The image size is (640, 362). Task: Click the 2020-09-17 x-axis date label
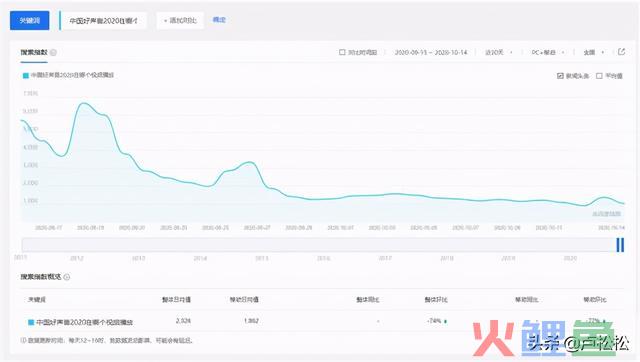click(x=49, y=227)
